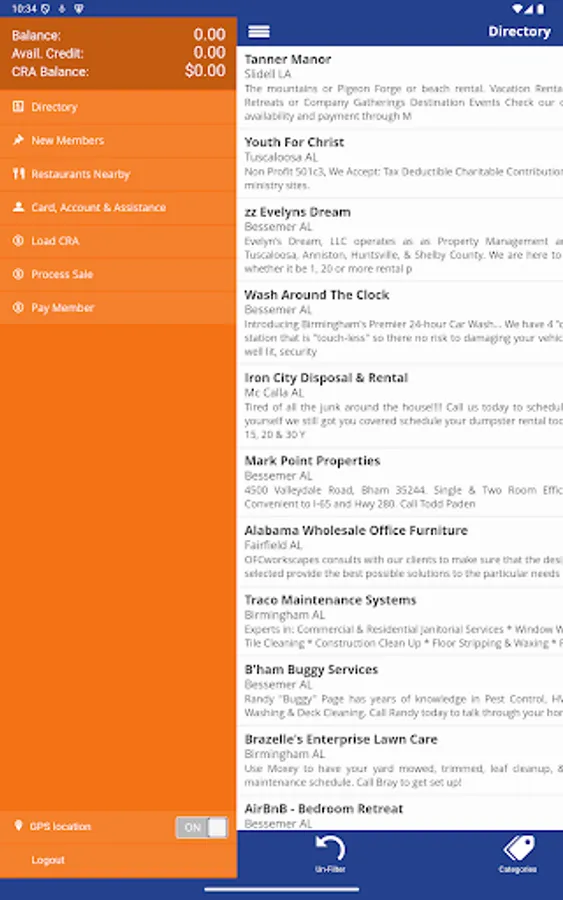Viewport: 563px width, 900px height.
Task: Open Mark Point Properties listing
Action: click(x=400, y=482)
